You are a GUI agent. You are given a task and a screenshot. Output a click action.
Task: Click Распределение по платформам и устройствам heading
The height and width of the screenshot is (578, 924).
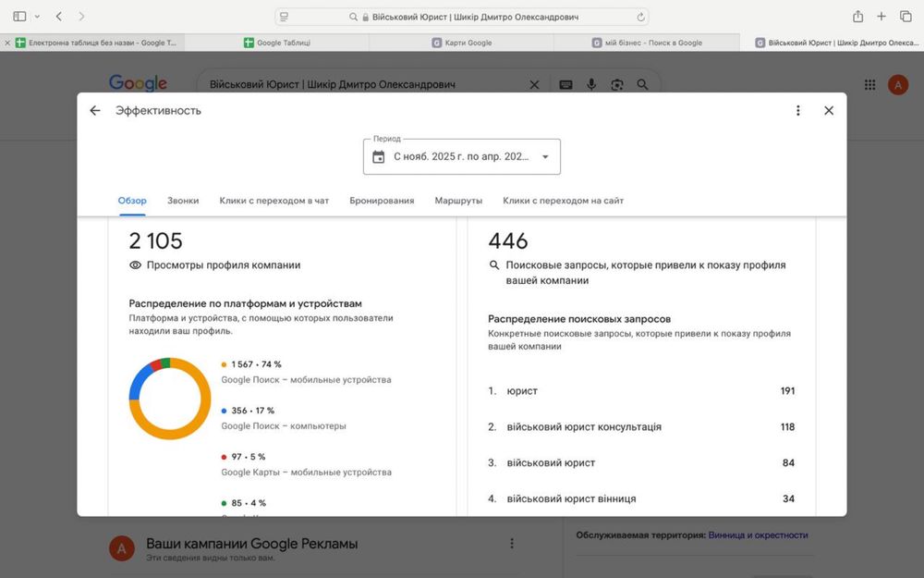coord(245,303)
